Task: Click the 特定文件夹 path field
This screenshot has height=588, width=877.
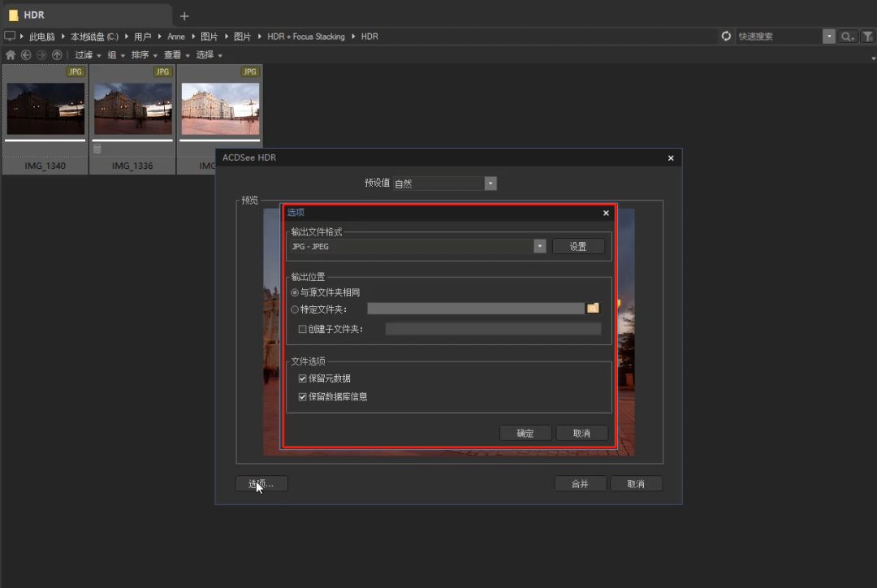Action: (x=476, y=309)
